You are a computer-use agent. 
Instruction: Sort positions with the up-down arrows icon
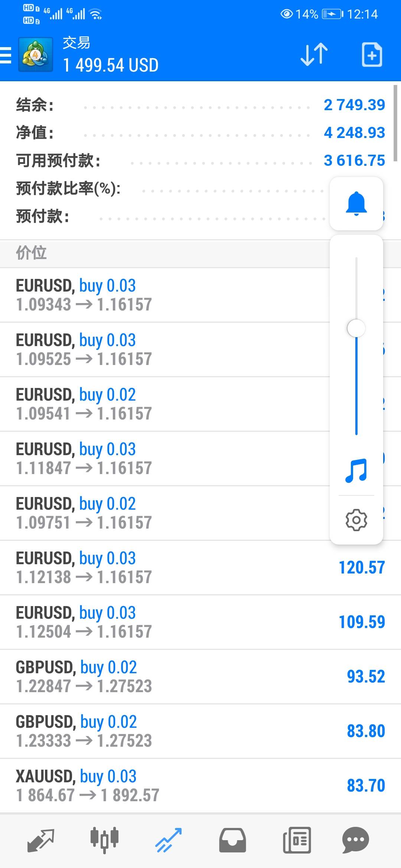click(x=314, y=55)
